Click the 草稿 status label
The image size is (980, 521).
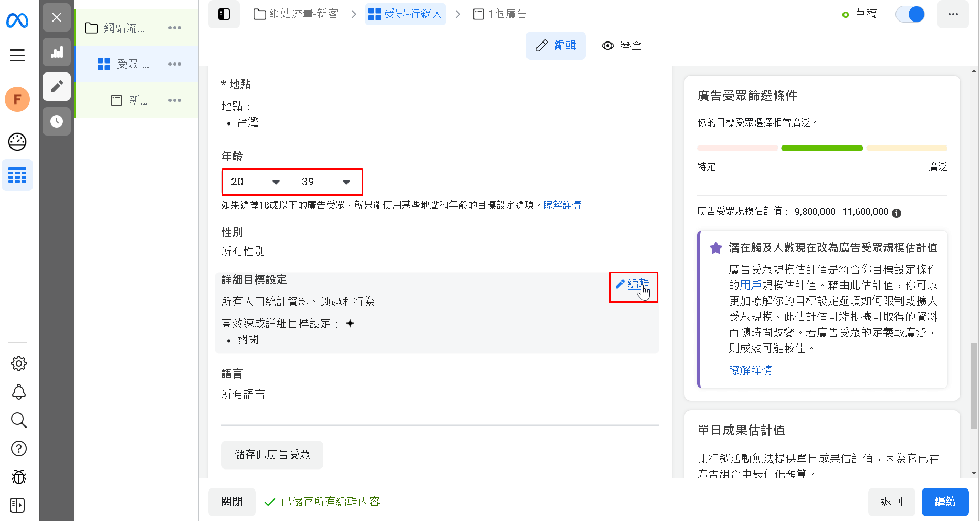click(866, 14)
